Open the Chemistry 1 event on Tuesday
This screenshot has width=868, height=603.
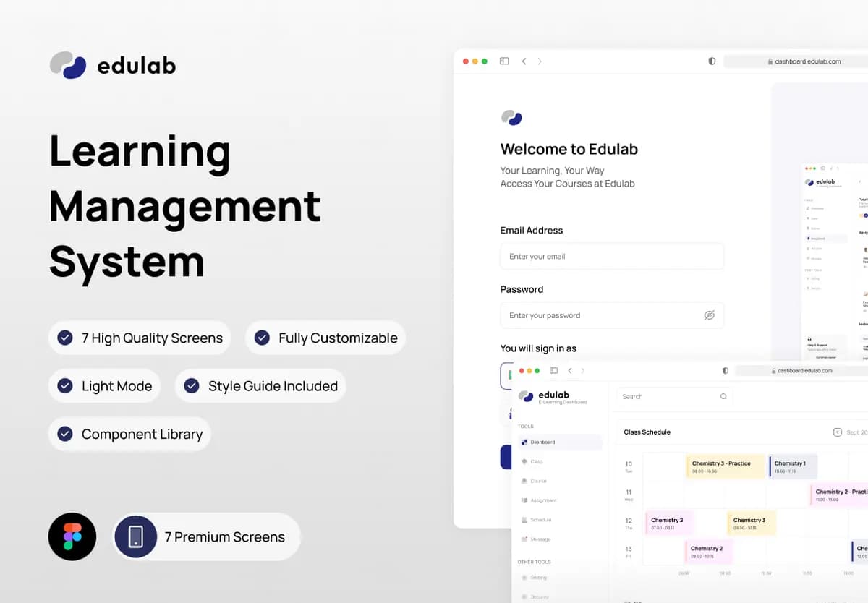793,466
